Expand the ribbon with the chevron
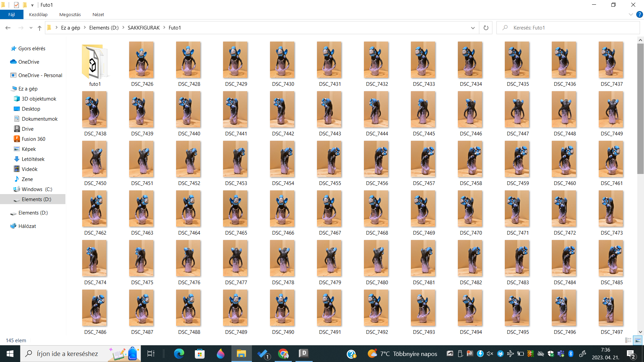Image resolution: width=644 pixels, height=362 pixels. (631, 15)
